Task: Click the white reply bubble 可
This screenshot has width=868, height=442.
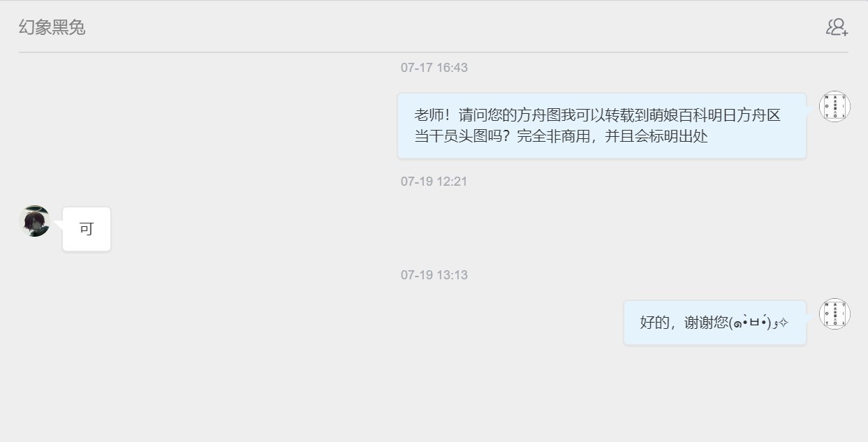Action: [87, 229]
